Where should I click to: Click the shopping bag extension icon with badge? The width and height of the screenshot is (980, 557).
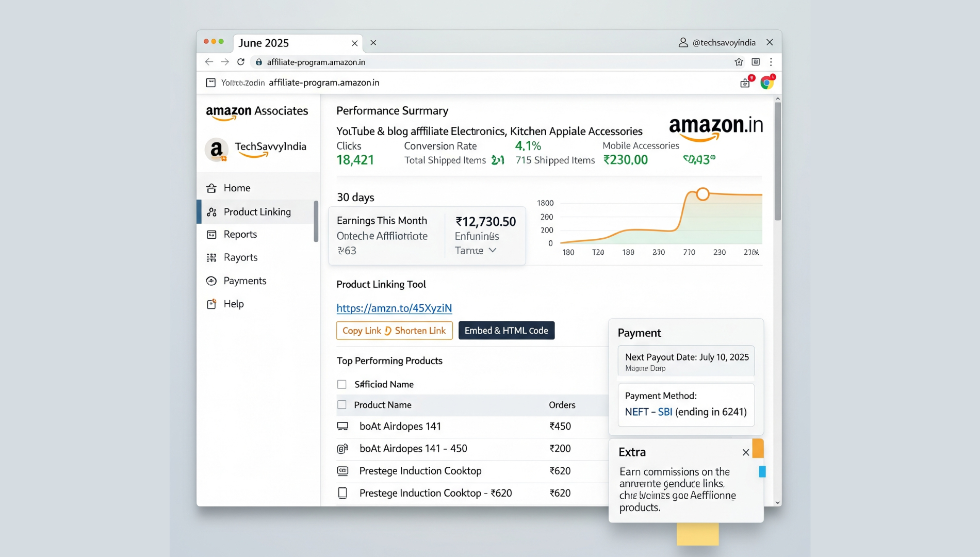point(746,82)
